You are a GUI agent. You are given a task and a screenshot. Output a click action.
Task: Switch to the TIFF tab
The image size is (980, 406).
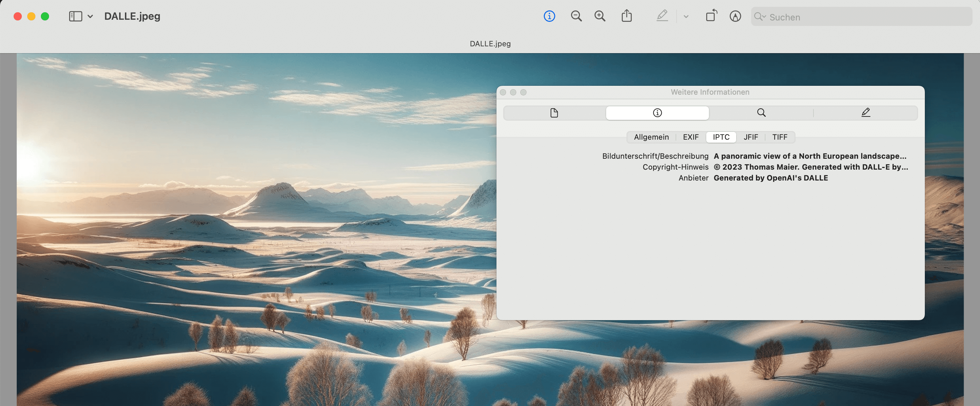tap(779, 137)
